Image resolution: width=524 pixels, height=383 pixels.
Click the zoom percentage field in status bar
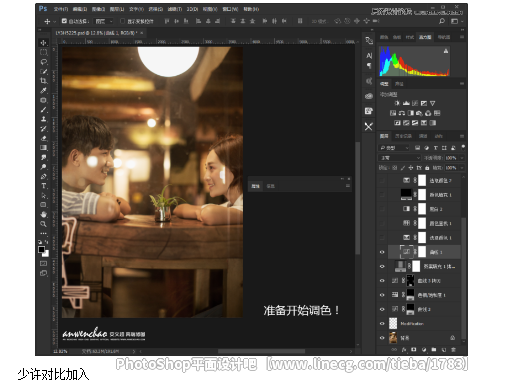[60, 351]
